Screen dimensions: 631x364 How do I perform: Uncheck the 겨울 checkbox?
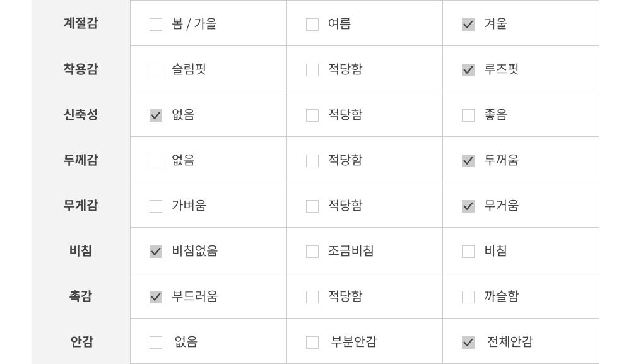coord(468,25)
